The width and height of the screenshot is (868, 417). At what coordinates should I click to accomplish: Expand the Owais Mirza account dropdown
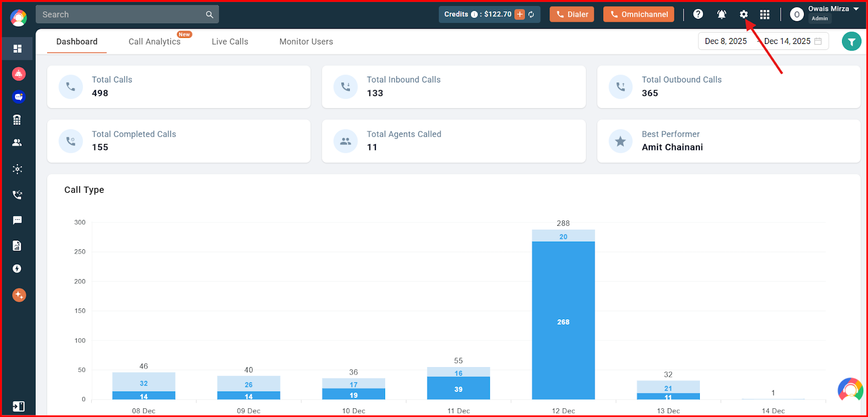click(x=856, y=9)
